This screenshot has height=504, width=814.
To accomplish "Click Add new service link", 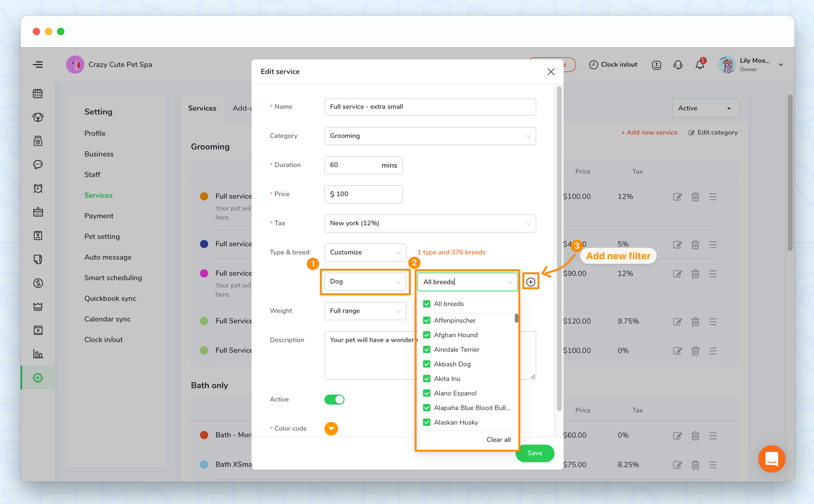I will point(649,133).
